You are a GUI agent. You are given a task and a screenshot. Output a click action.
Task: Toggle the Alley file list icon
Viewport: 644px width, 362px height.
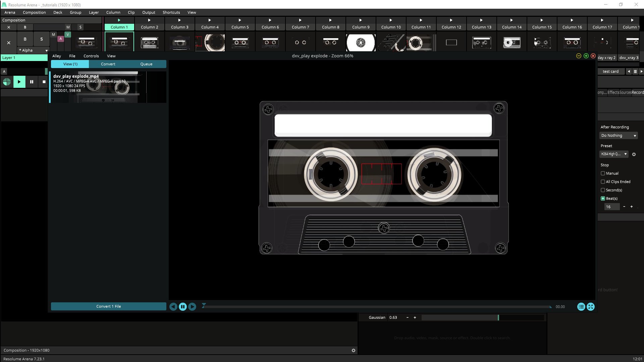click(x=581, y=307)
